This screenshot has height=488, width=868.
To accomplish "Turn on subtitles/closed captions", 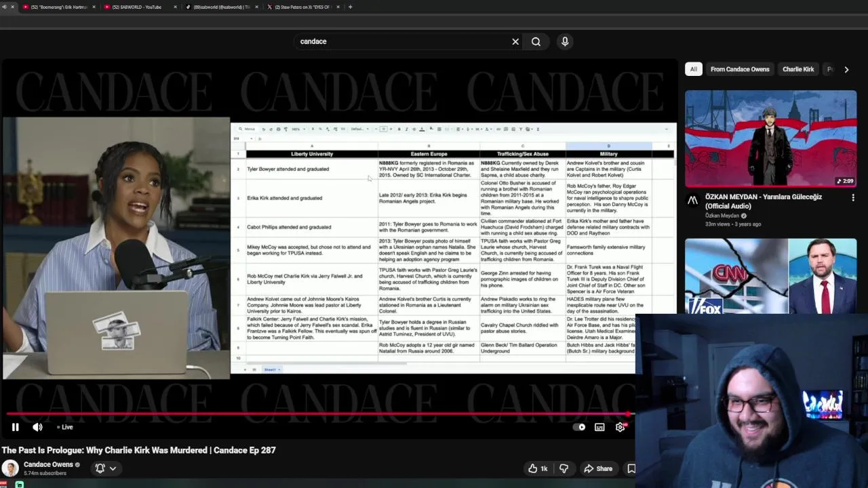I will click(599, 427).
